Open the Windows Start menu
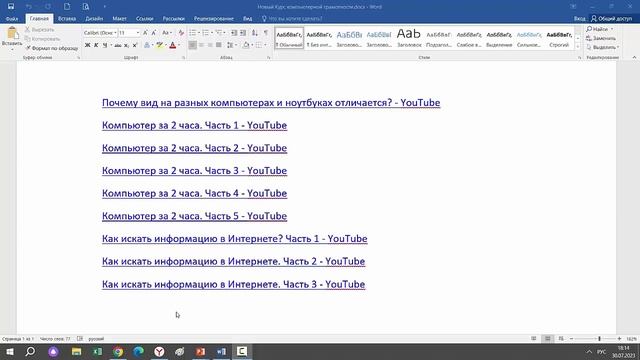 10,351
